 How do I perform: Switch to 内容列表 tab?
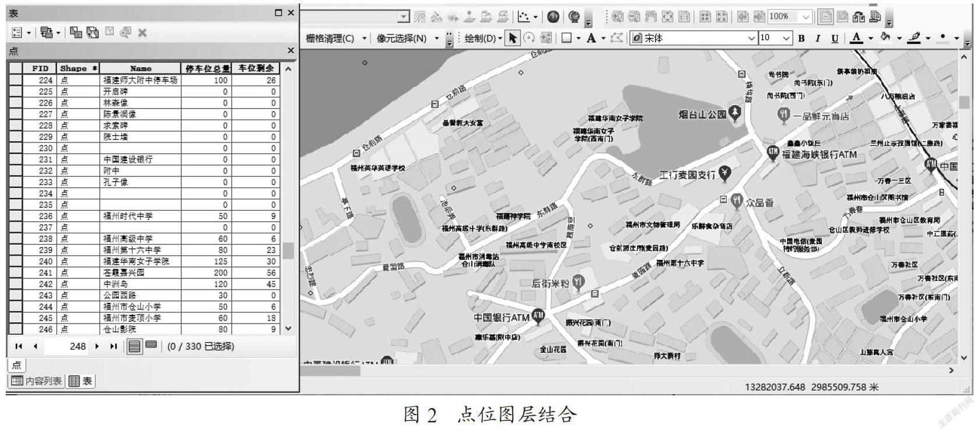point(36,381)
